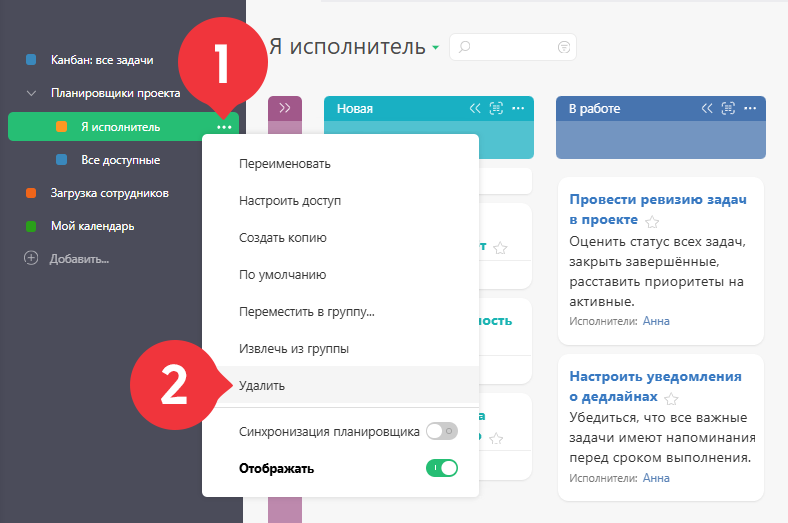Screen dimensions: 788x523
Task: Select По умолчанию menu entry
Action: pos(282,275)
